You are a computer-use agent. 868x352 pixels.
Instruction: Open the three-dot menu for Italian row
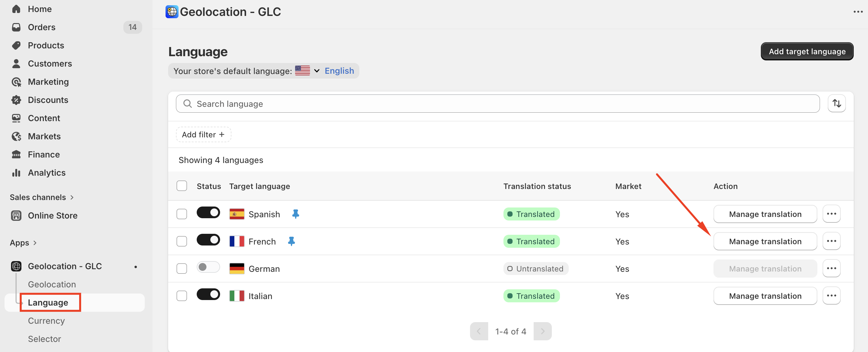tap(831, 296)
